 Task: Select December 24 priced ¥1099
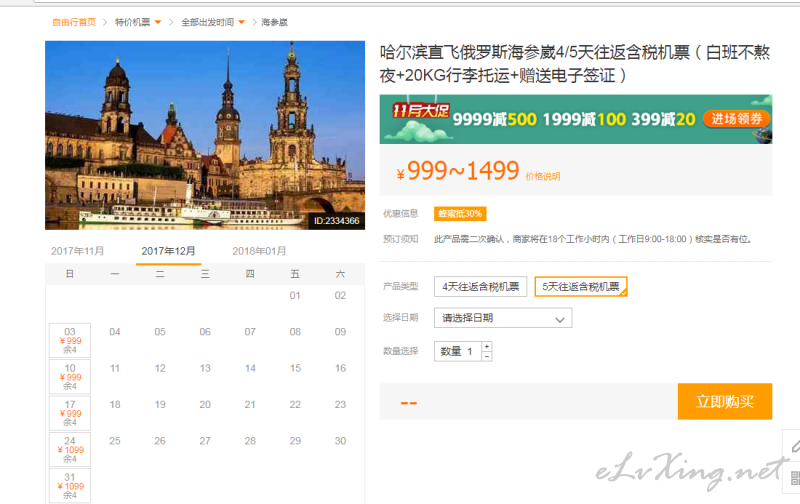(70, 449)
